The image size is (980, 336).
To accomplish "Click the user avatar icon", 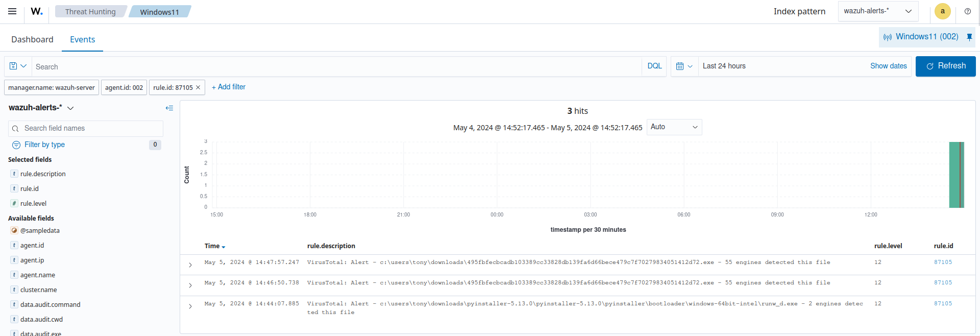I will [942, 11].
